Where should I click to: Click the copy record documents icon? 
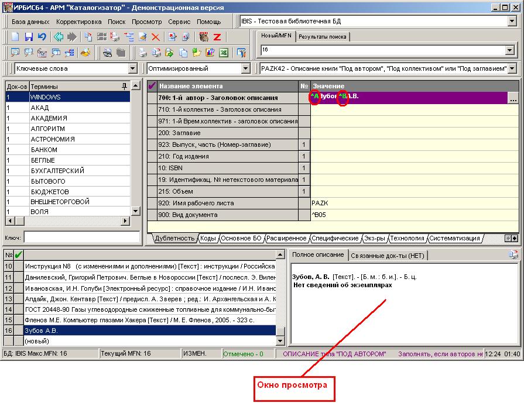tap(88, 36)
